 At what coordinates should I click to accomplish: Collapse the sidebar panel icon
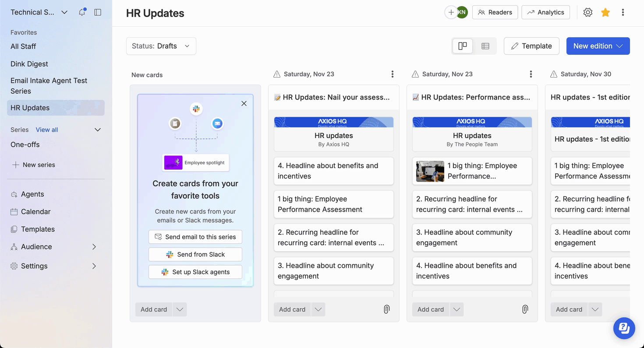98,12
